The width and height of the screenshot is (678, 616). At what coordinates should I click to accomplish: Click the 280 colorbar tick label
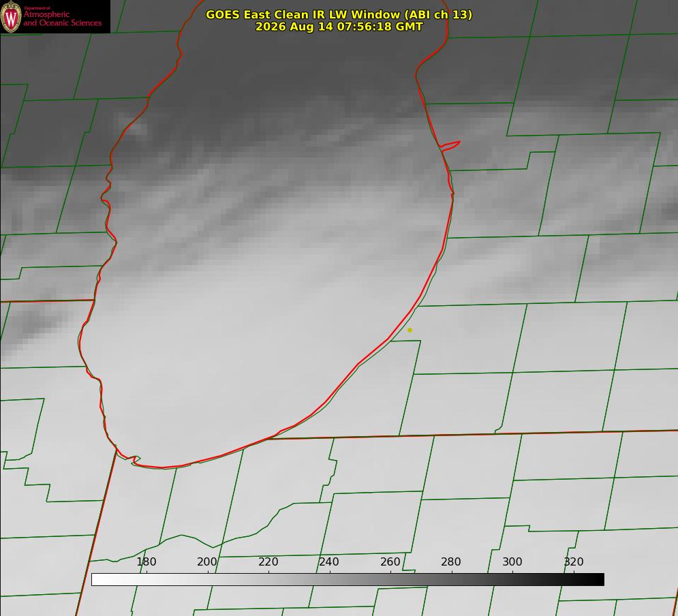451,561
